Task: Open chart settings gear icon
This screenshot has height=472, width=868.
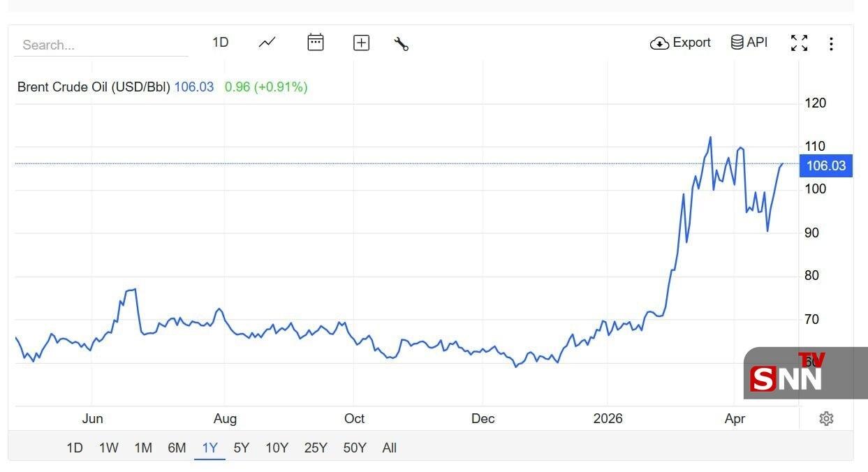Action: coord(826,418)
